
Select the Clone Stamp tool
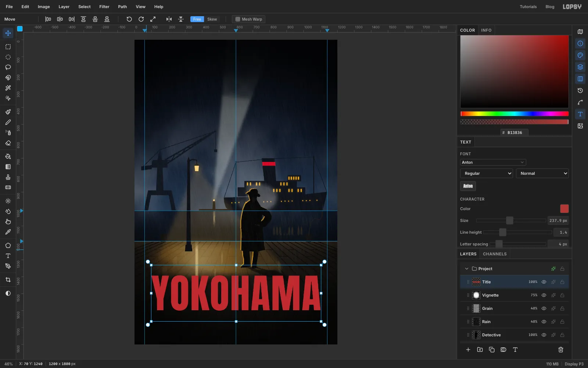click(8, 177)
